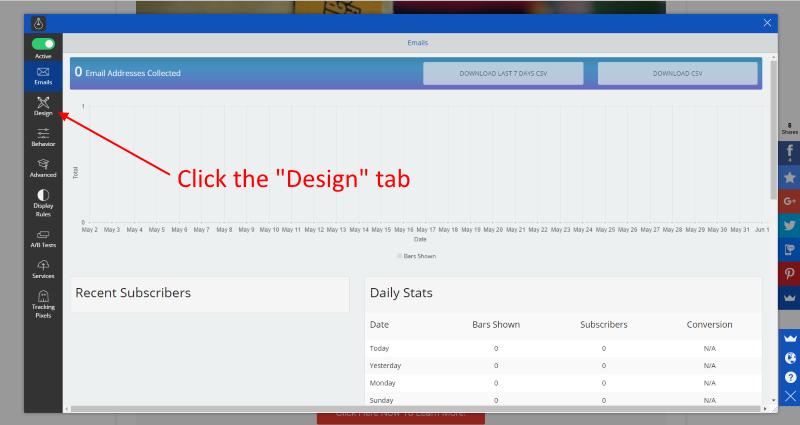Open the Tracking Pixels section
Viewport: 800px width, 425px height.
coord(43,304)
